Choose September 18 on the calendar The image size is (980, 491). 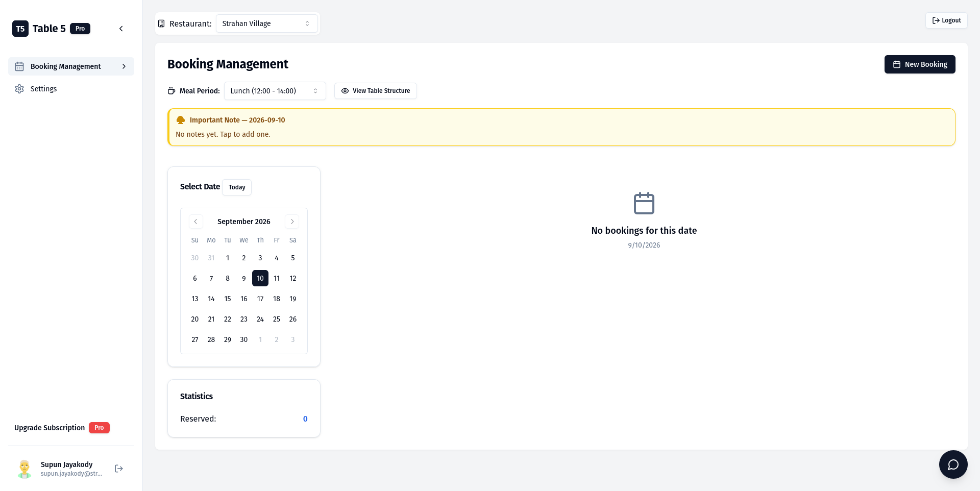click(277, 299)
